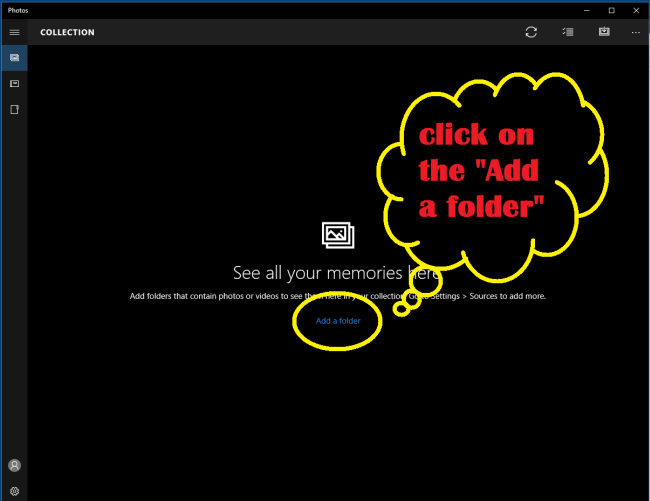
Task: Click the Select mode list icon
Action: (568, 32)
